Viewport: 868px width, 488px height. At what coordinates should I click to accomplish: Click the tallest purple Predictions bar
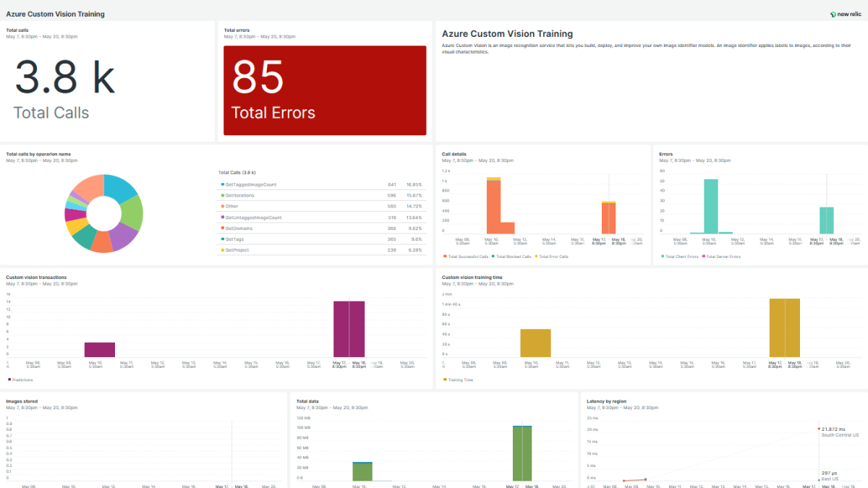tap(349, 329)
